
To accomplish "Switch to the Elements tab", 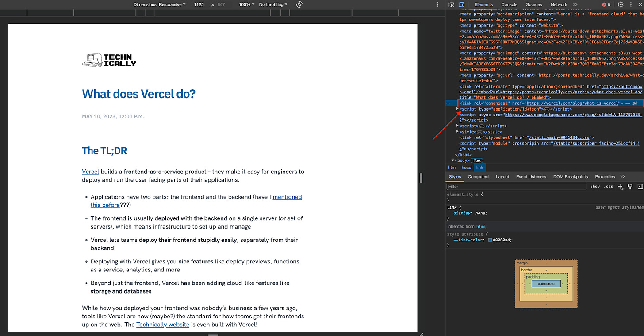I will point(483,4).
